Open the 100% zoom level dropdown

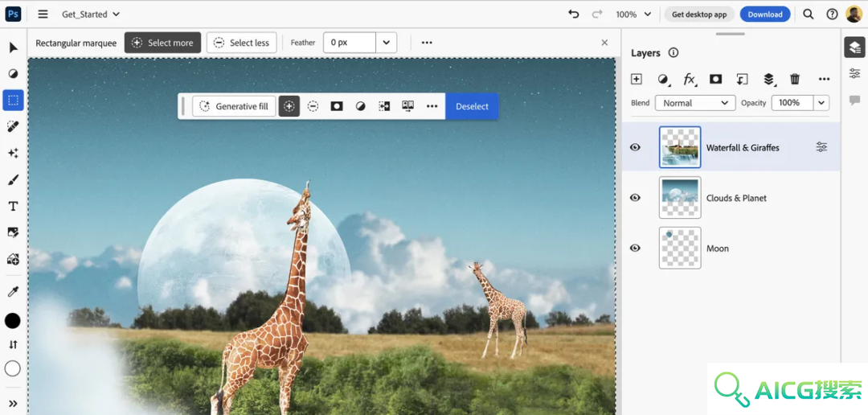(633, 14)
